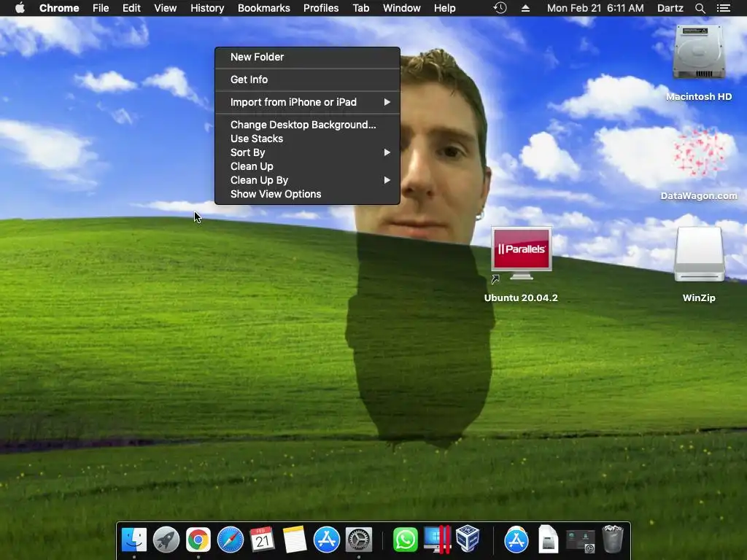Click the Dartz user name in menu bar
Screen dimensions: 747x560
coord(670,8)
